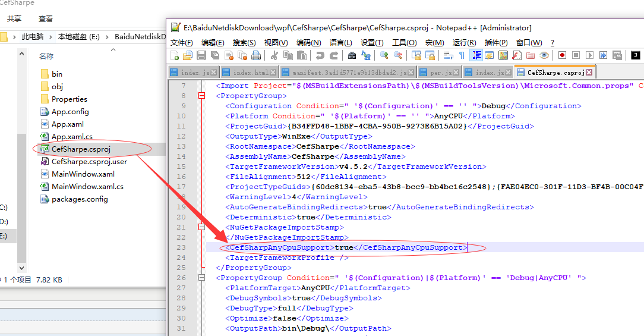The image size is (644, 336).
Task: Toggle synchronized horizontal scrolling
Action: pos(430,55)
